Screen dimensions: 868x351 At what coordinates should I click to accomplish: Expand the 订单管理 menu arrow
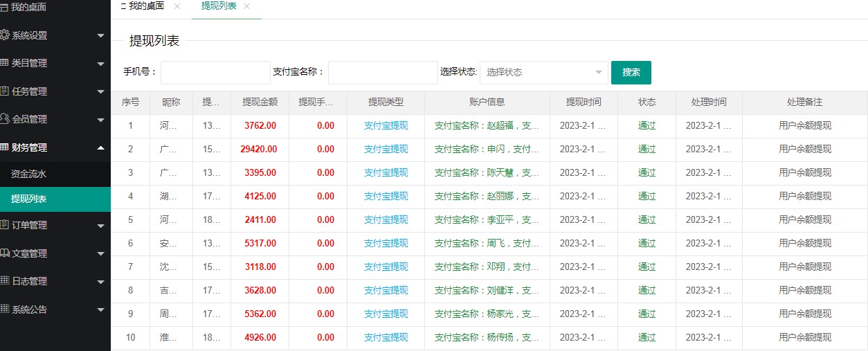(x=101, y=226)
